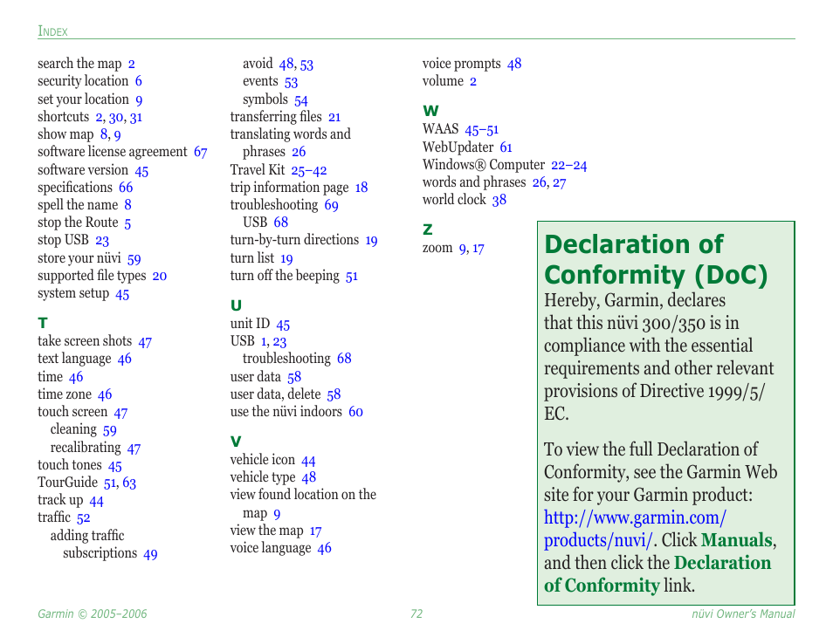Open page 19 for turn-by-turn directions
Image resolution: width=833 pixels, height=644 pixels.
[371, 241]
